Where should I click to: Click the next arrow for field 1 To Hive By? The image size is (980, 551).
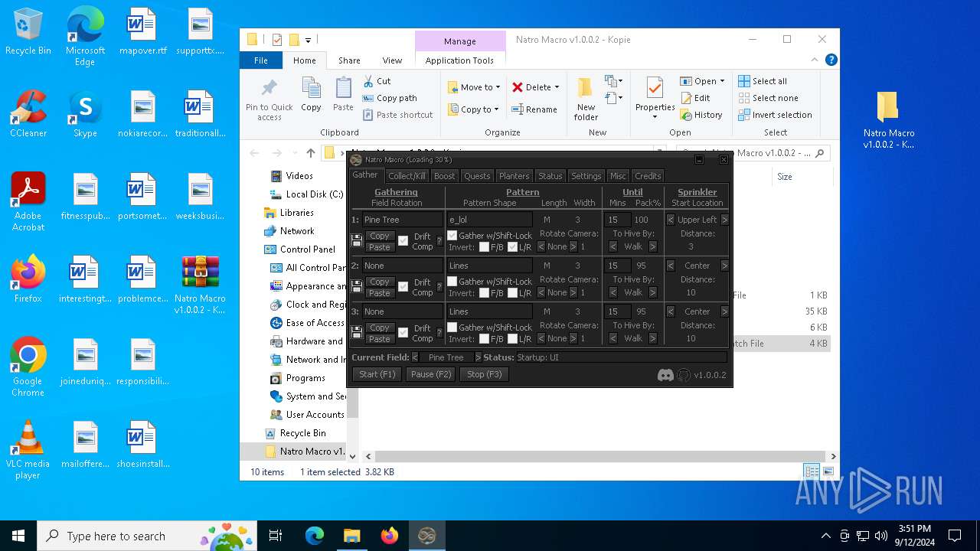tap(653, 246)
